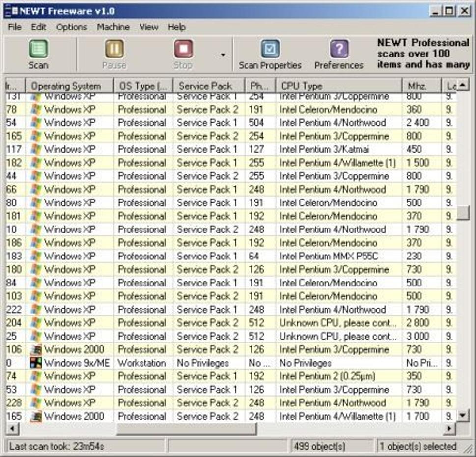Click the Windows XP icon in row 186

click(36, 243)
